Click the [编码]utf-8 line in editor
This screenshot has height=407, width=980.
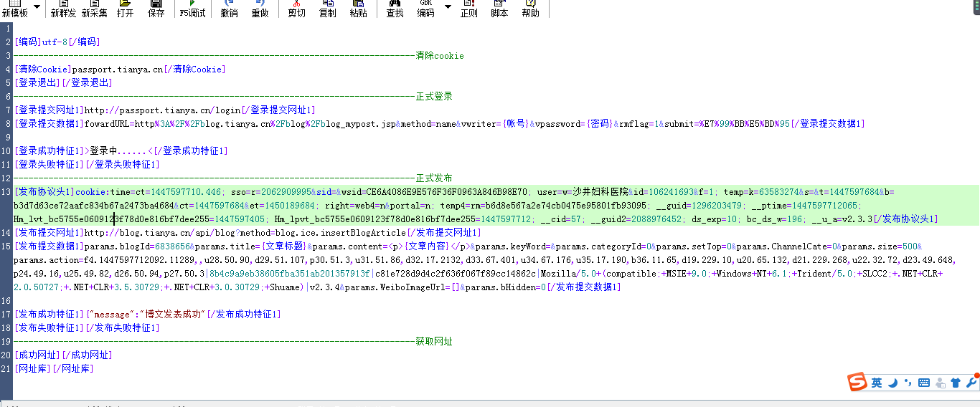57,42
